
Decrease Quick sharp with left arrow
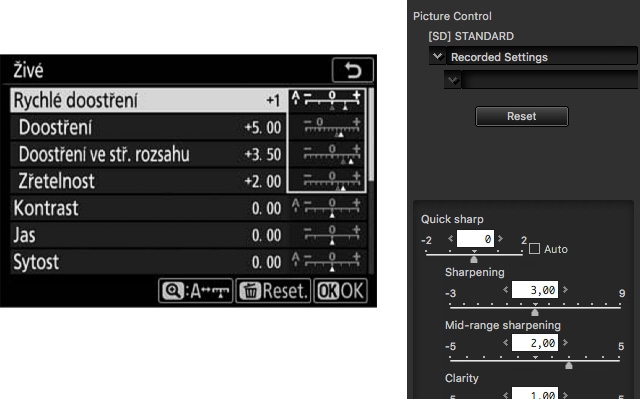coord(451,238)
